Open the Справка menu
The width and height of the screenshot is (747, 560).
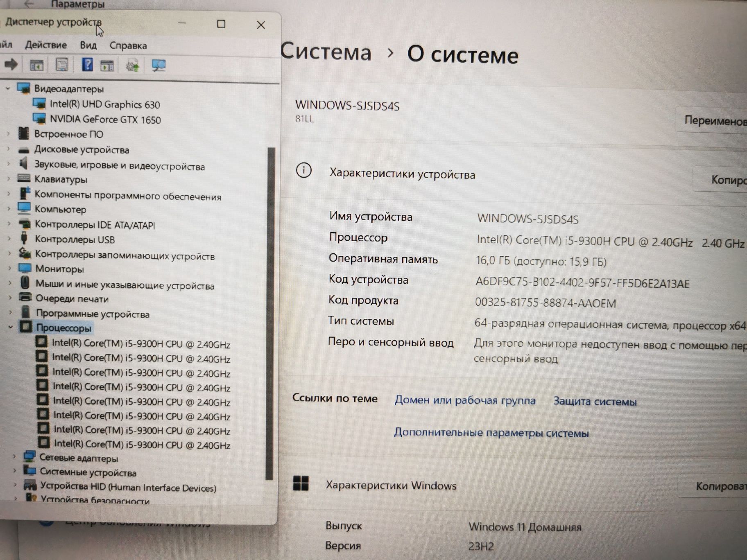(x=128, y=45)
